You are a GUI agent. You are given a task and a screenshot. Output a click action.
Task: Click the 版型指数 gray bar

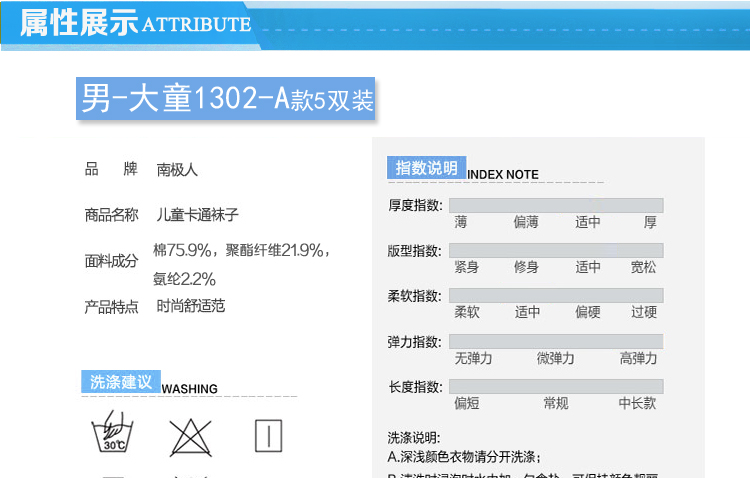pyautogui.click(x=556, y=250)
